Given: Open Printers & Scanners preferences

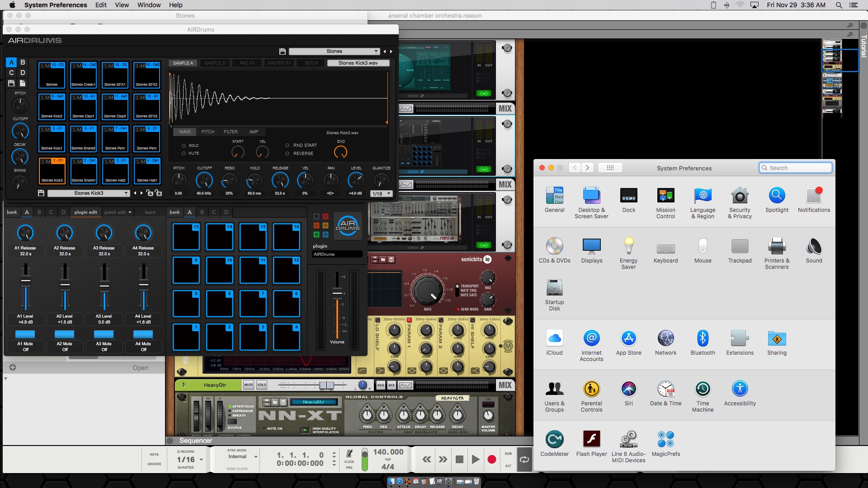Looking at the screenshot, I should click(x=777, y=253).
